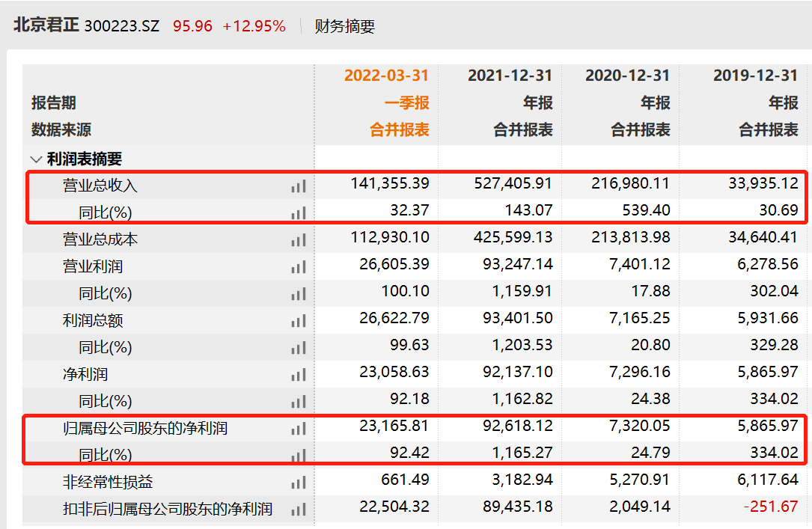Click the total profit value 93,401.50
Viewport: 812px width, 529px height.
pos(518,318)
